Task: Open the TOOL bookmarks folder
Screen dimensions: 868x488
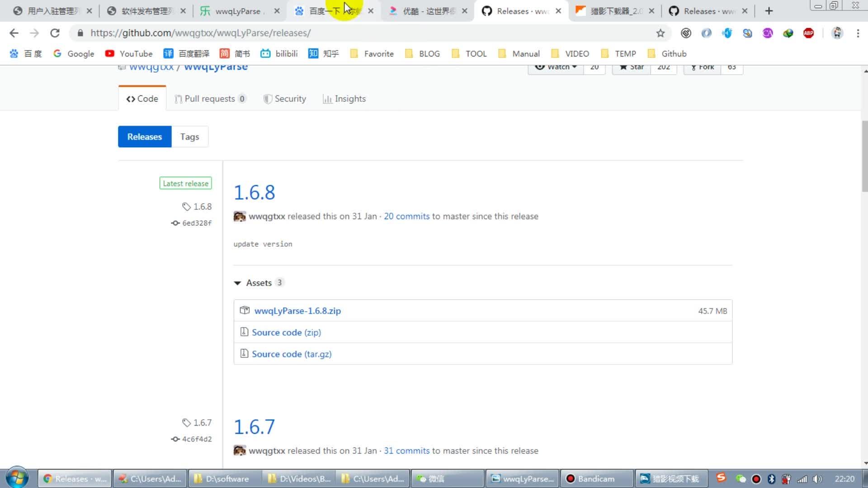Action: point(469,54)
